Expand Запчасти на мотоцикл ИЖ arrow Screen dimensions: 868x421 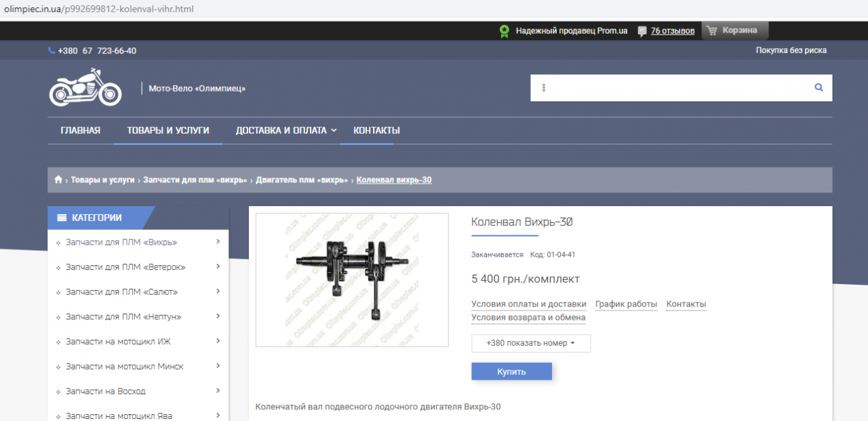(x=218, y=341)
